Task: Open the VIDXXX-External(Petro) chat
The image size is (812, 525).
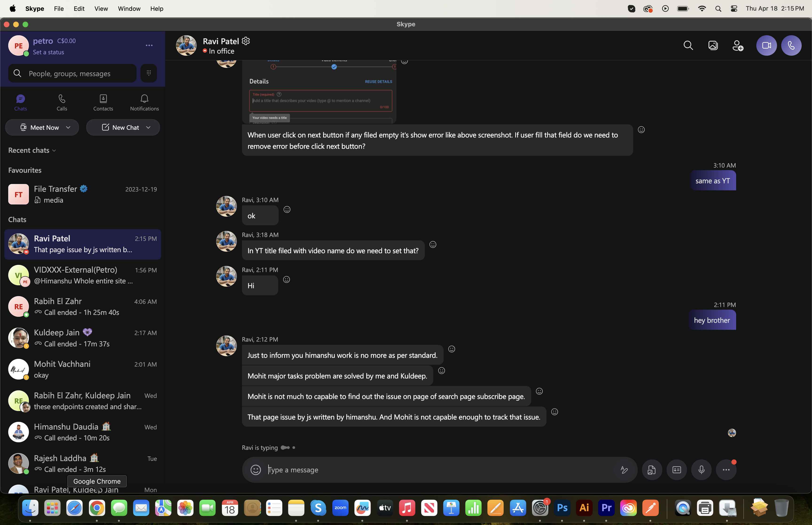Action: [x=82, y=275]
